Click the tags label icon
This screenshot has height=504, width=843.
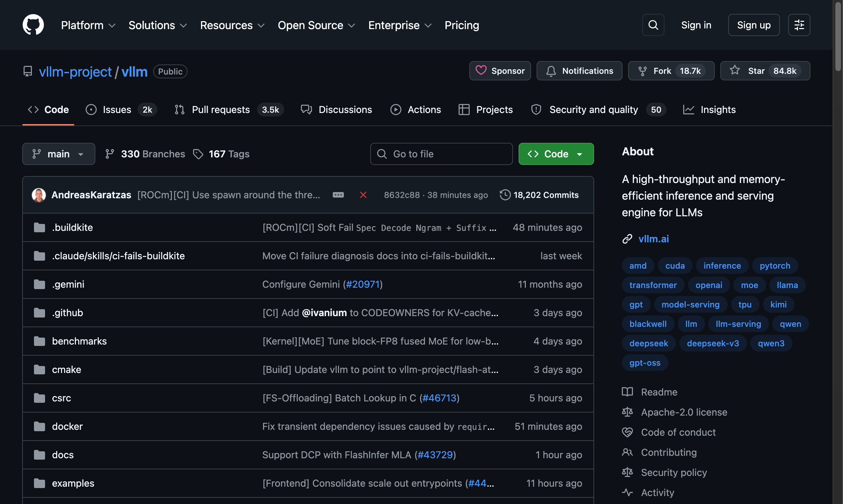[x=198, y=154]
